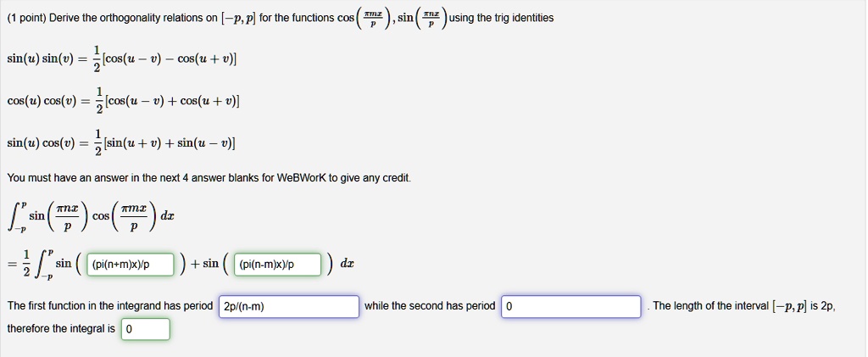The width and height of the screenshot is (868, 357).
Task: Click the [-p, p] interval in the header
Action: pyautogui.click(x=238, y=18)
